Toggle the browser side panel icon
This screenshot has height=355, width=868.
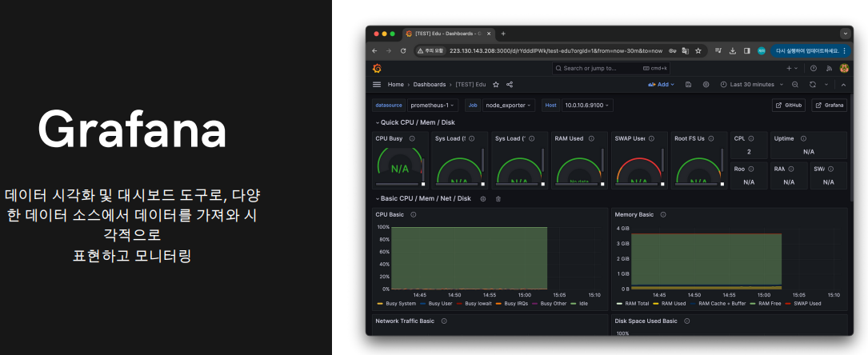[x=746, y=51]
